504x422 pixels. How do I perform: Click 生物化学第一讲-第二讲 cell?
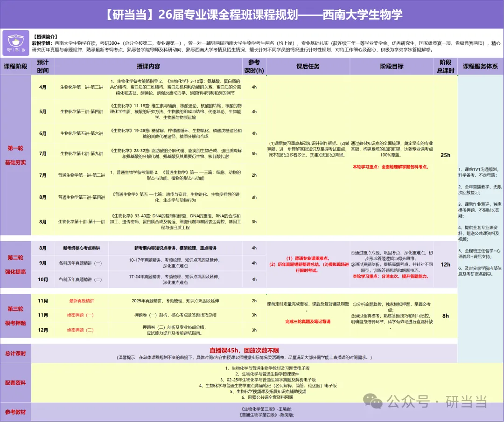(x=82, y=87)
